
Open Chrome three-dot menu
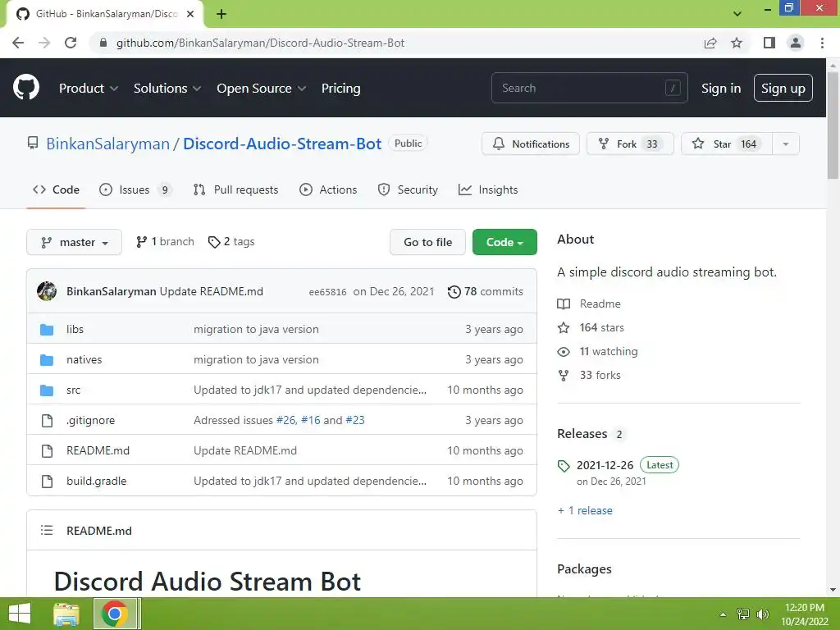pos(822,43)
